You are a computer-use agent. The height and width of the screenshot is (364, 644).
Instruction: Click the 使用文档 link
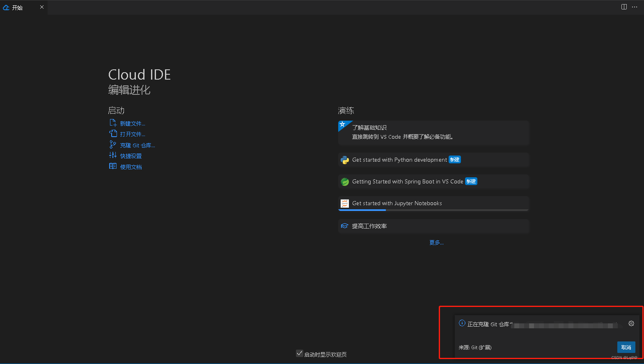pos(131,167)
